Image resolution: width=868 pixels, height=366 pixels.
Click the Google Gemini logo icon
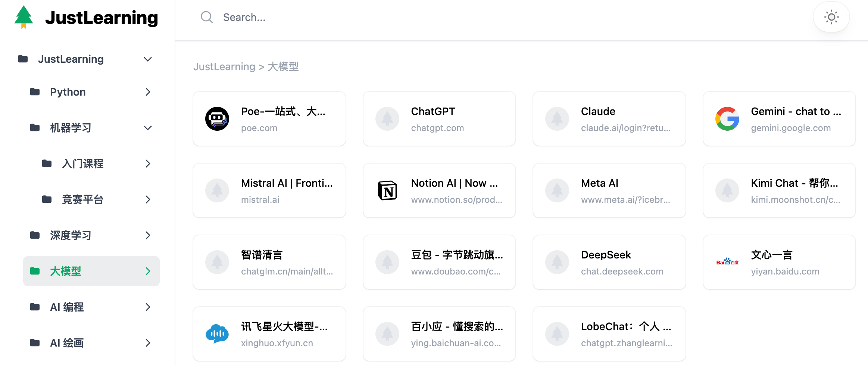tap(727, 119)
